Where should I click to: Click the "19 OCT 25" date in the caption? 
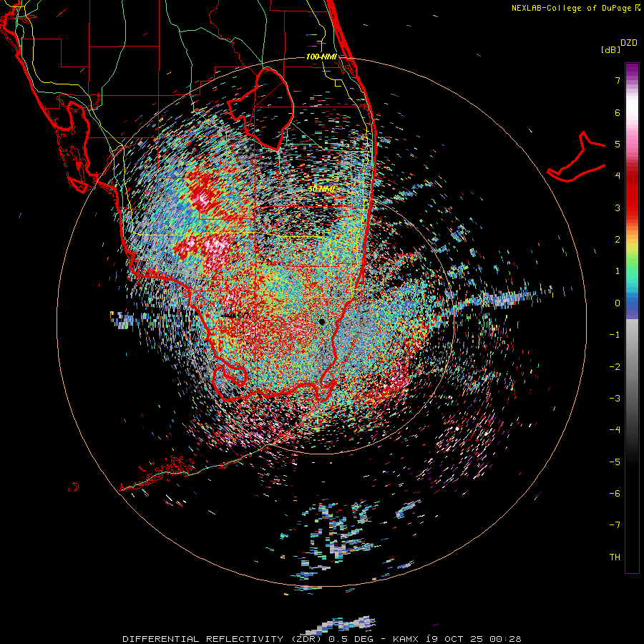coord(454,639)
